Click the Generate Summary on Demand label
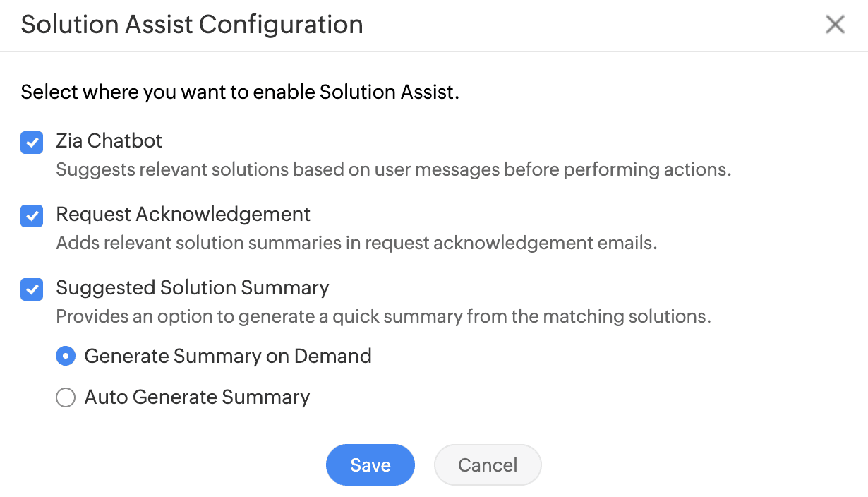Image resolution: width=868 pixels, height=497 pixels. [228, 356]
